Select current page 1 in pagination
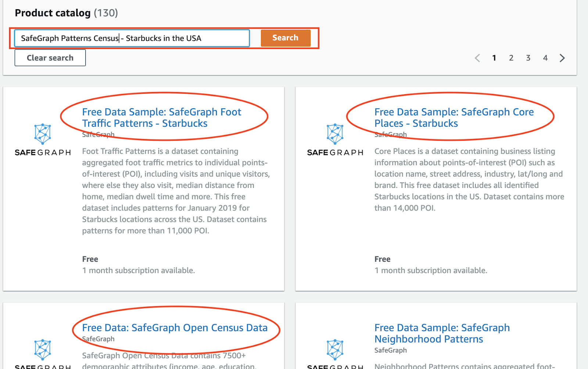Viewport: 588px width, 369px height. coord(494,58)
